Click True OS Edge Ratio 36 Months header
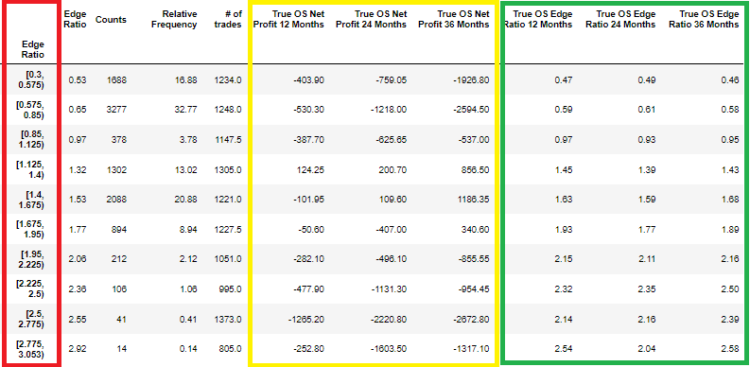 click(704, 20)
